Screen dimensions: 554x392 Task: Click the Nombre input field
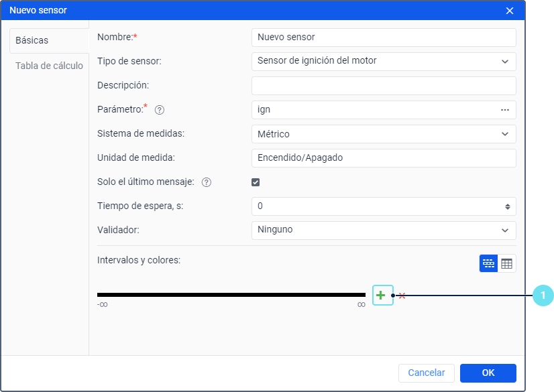[x=384, y=38]
